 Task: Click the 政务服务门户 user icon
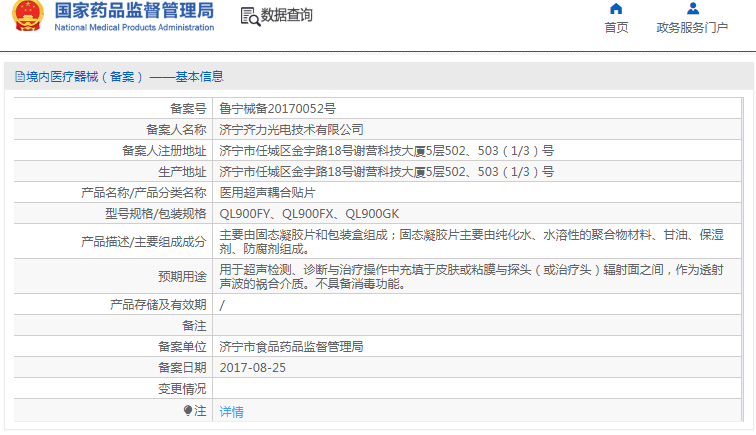coord(693,9)
